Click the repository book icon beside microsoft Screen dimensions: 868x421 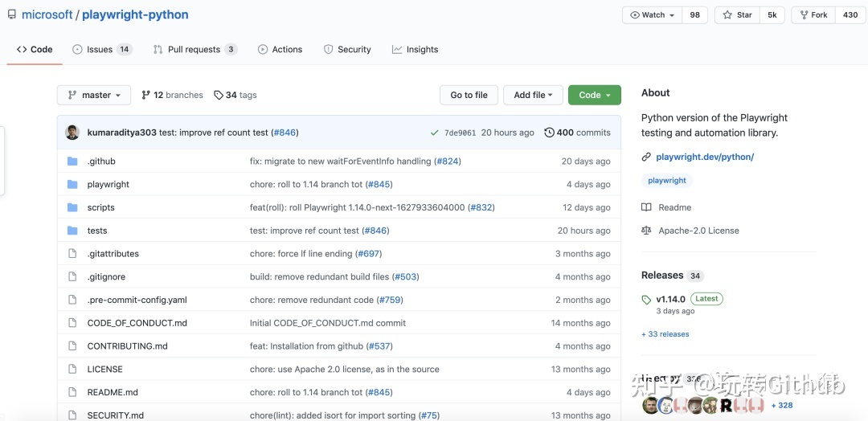pyautogui.click(x=11, y=15)
